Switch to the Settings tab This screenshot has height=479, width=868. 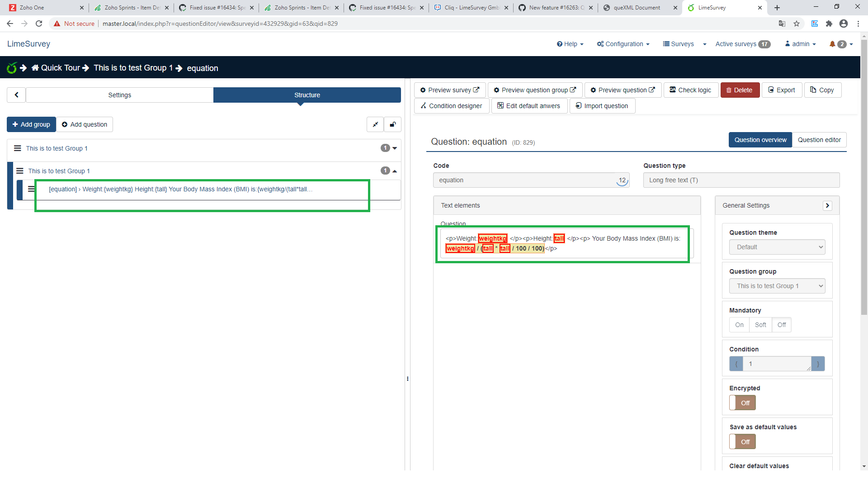coord(120,95)
